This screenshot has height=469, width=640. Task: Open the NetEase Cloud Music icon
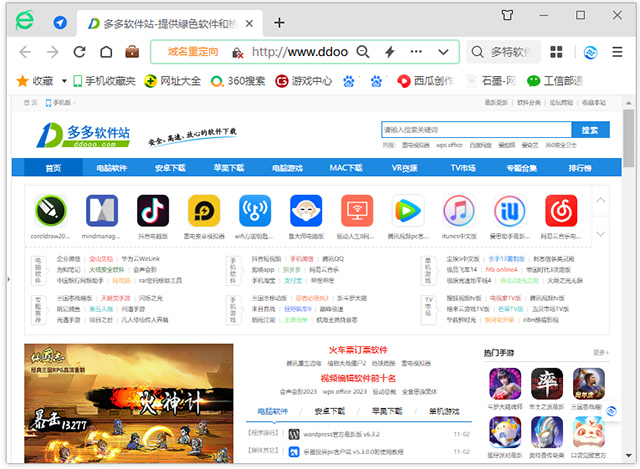tap(561, 211)
